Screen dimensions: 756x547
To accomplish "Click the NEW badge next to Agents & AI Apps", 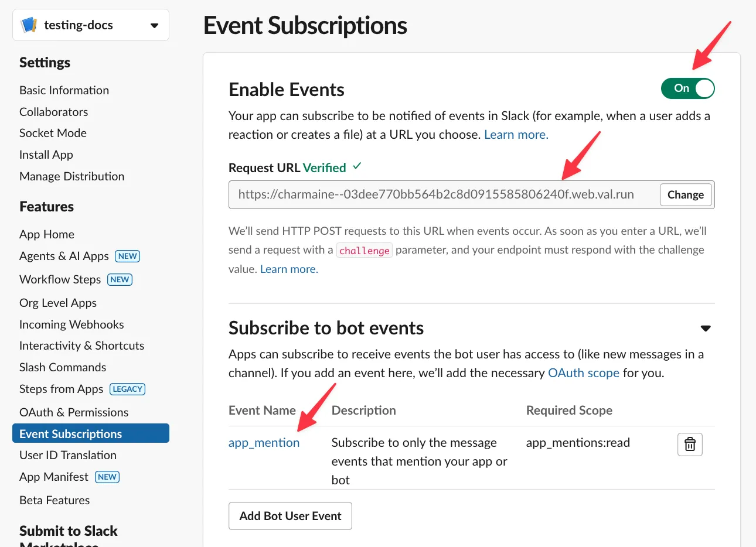I will coord(128,256).
